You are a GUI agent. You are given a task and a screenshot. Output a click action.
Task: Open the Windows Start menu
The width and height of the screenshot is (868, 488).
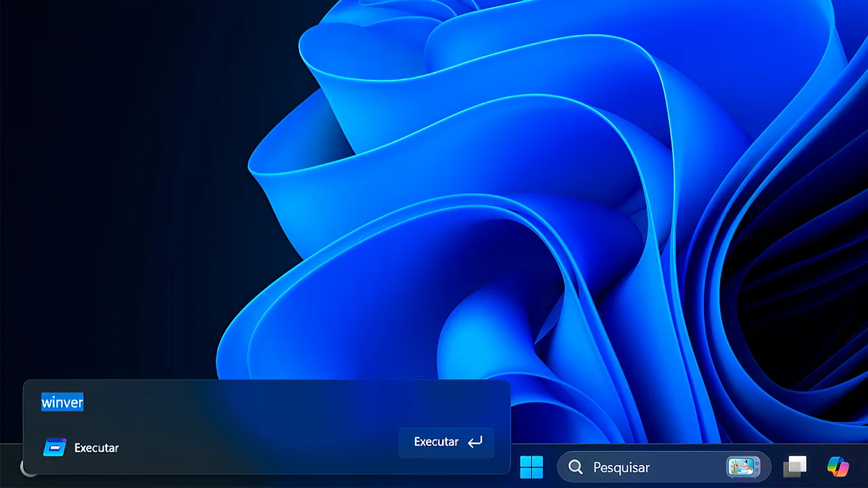click(x=531, y=467)
